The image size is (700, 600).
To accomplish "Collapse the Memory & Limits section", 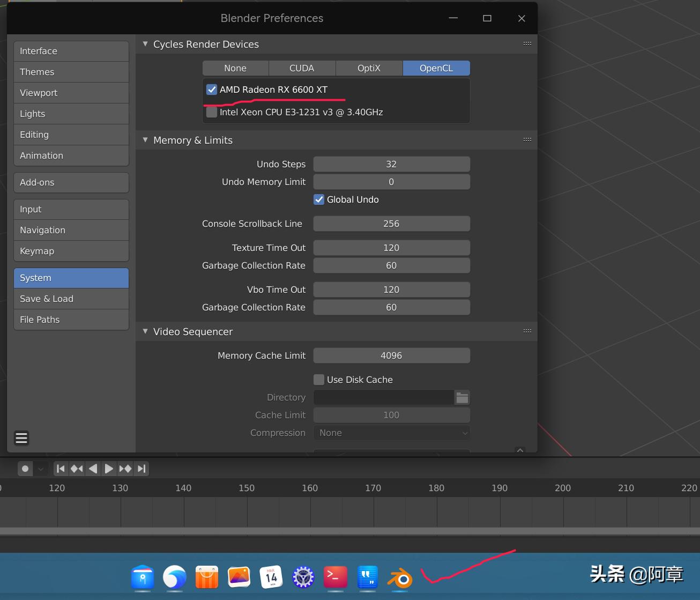I will pyautogui.click(x=145, y=140).
